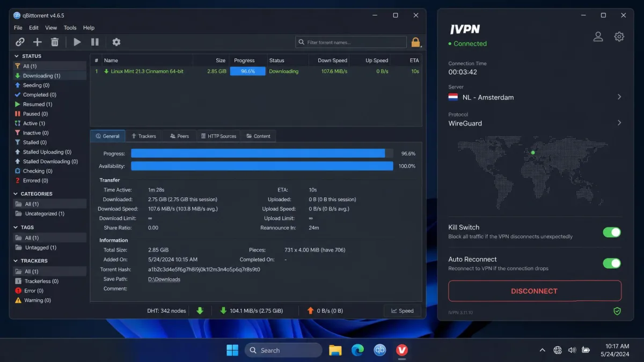Open the NL - Amsterdam server chooser
The width and height of the screenshot is (644, 362).
[x=535, y=97]
